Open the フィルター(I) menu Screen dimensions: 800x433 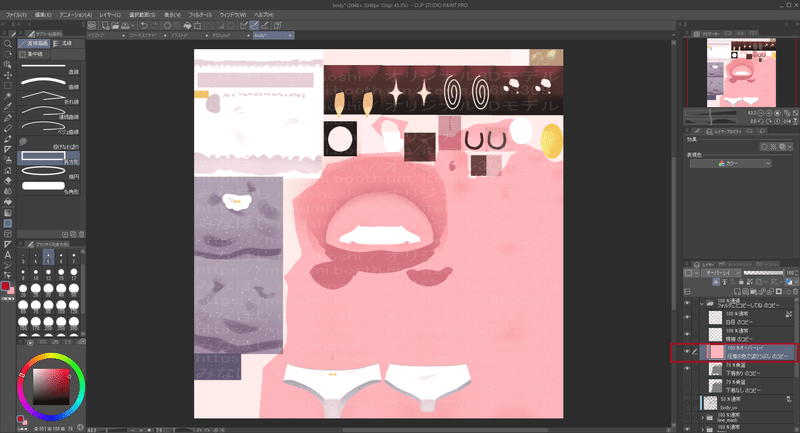click(200, 15)
